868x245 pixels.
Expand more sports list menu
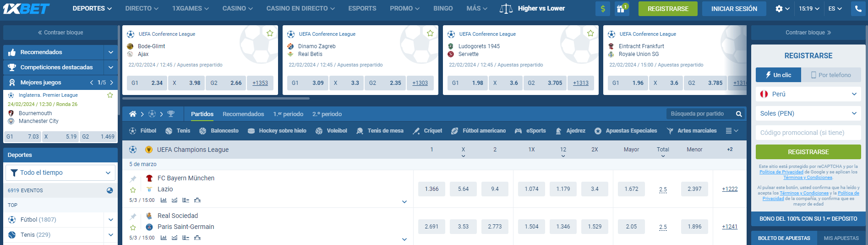pos(732,131)
